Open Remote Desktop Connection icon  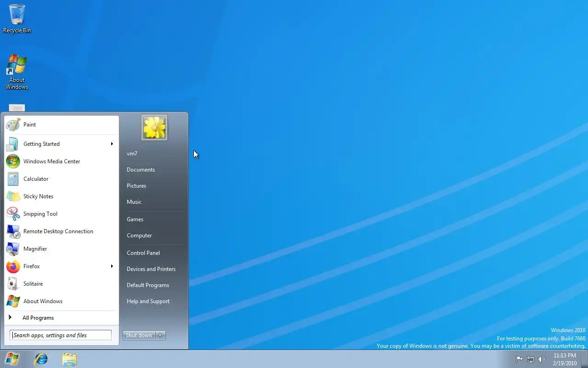click(13, 231)
